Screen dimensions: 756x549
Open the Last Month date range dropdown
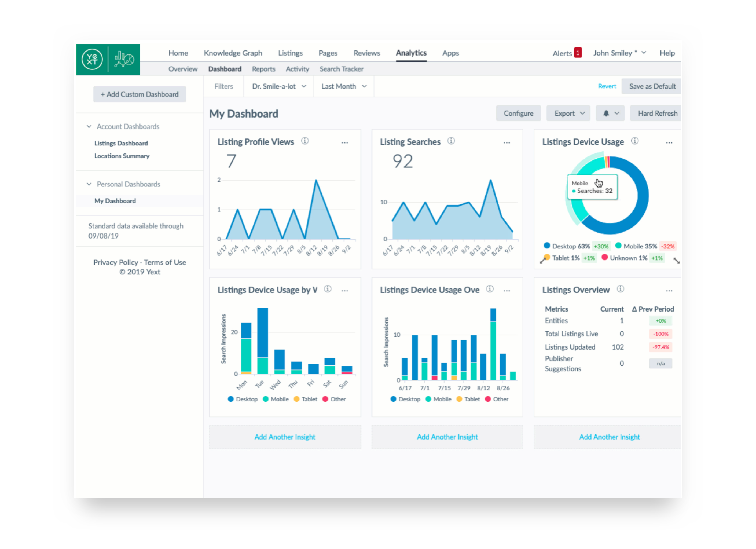tap(344, 86)
